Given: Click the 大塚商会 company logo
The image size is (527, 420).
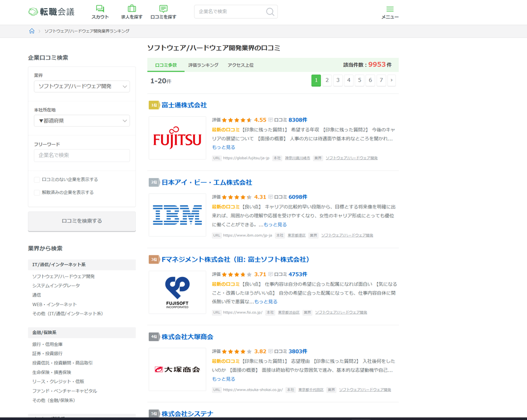Looking at the screenshot, I should click(x=178, y=370).
